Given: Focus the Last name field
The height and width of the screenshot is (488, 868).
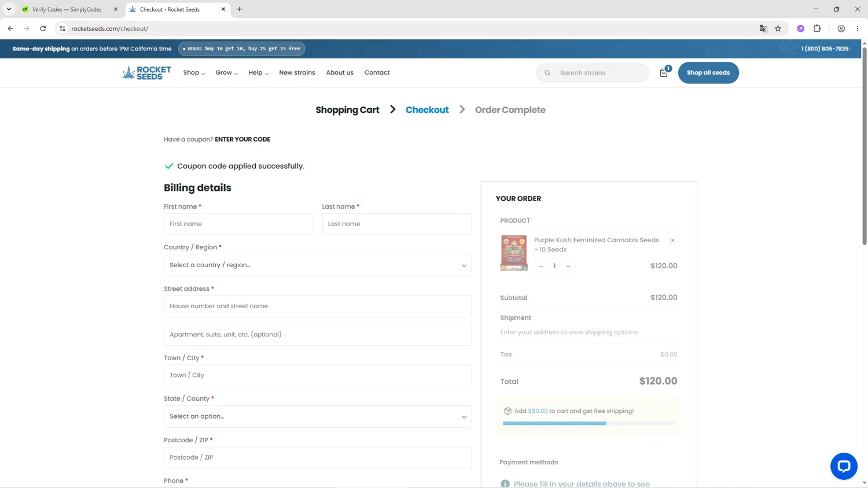Looking at the screenshot, I should (397, 224).
